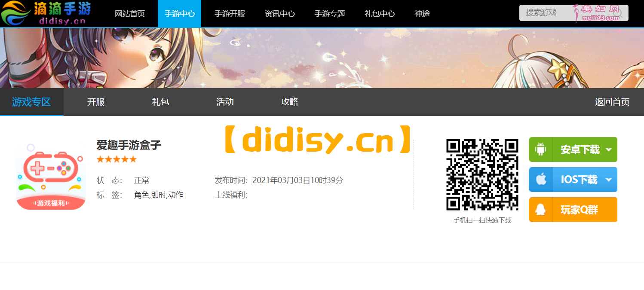Click the Android robot icon
The height and width of the screenshot is (290, 644).
point(540,150)
